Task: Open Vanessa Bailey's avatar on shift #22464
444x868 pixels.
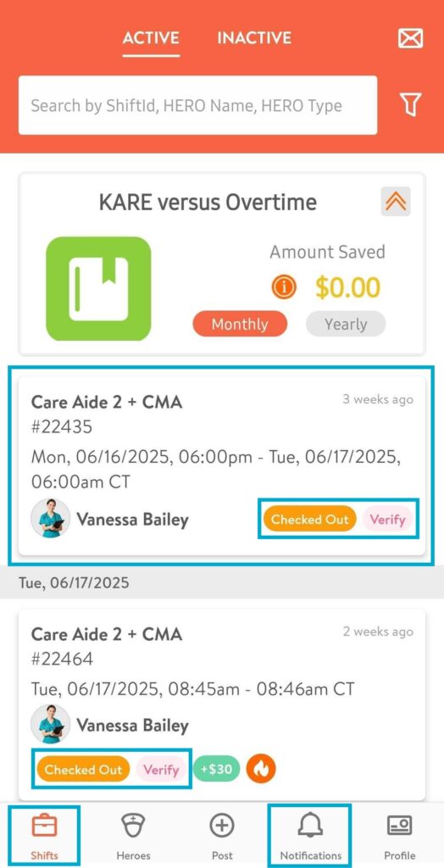Action: (50, 724)
